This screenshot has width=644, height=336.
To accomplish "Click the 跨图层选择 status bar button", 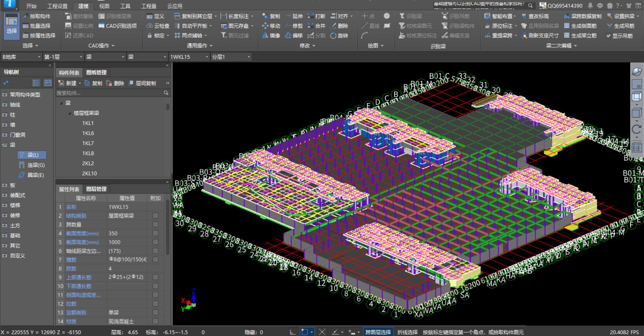I will pyautogui.click(x=378, y=332).
